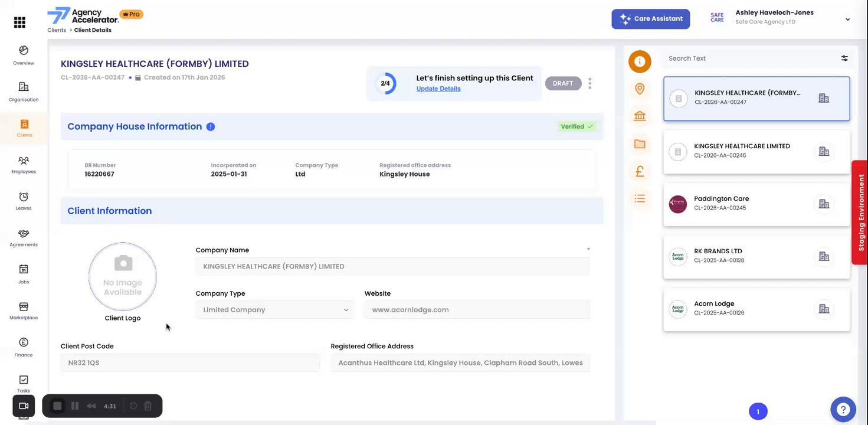Click the Update Details link
This screenshot has height=425, width=868.
tap(438, 89)
